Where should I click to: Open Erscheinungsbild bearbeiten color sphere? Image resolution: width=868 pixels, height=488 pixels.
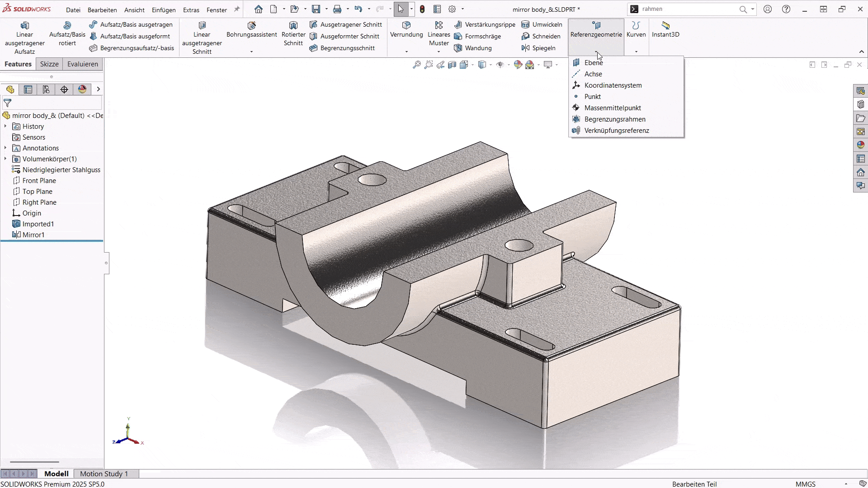[x=518, y=65]
